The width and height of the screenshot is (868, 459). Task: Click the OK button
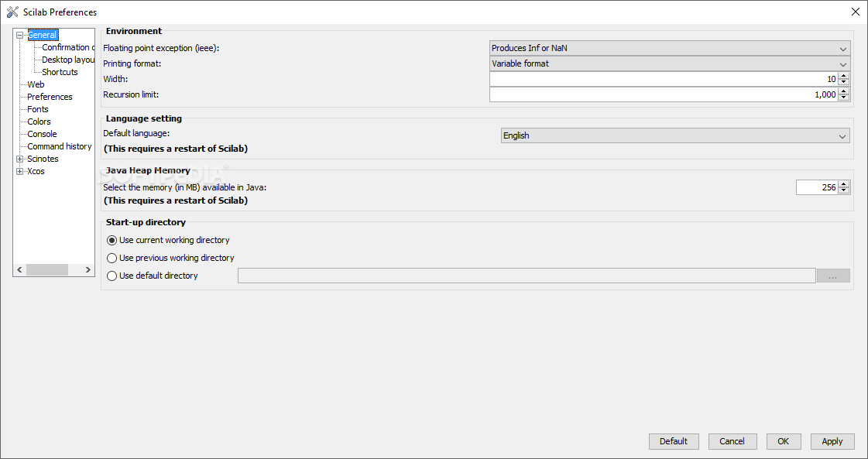784,441
